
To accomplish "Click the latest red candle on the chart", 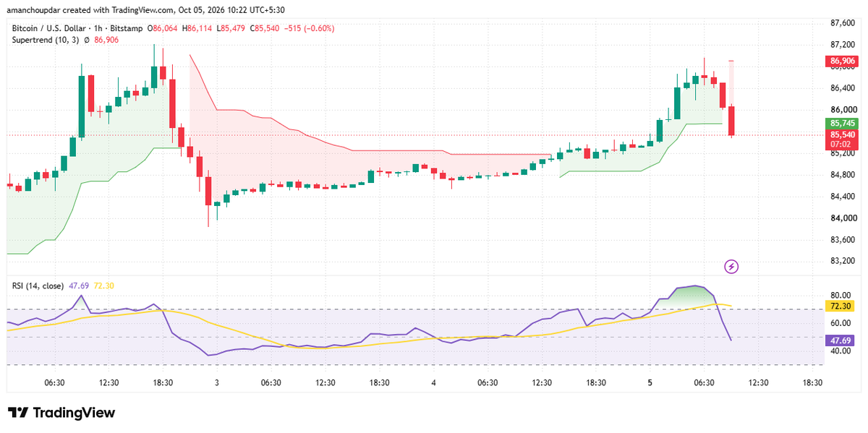I will click(732, 120).
